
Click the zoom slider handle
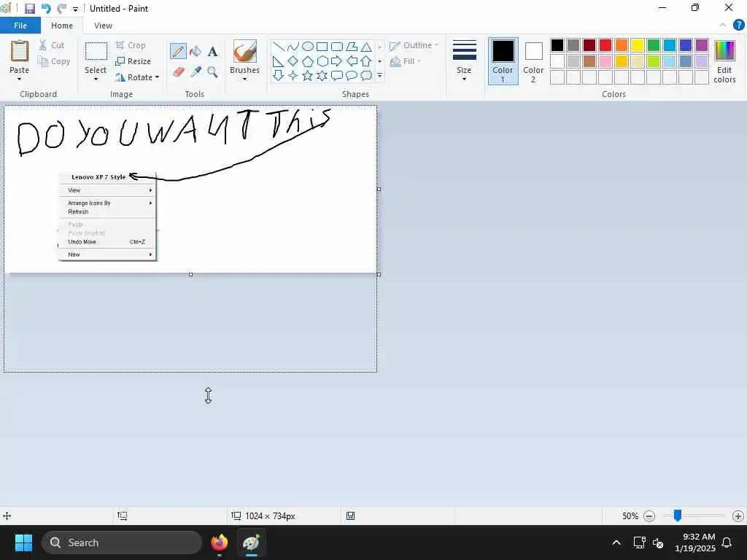coord(678,516)
